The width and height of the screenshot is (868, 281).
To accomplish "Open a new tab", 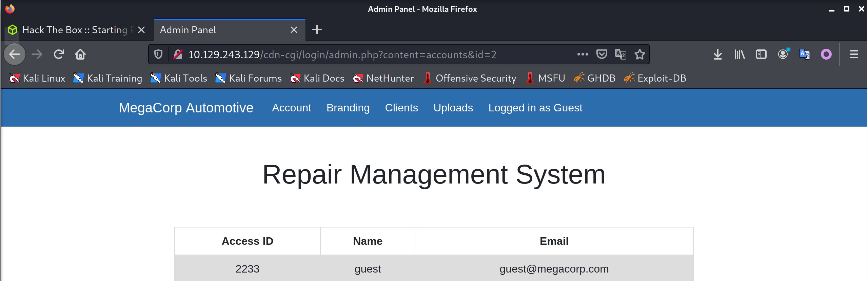I will (317, 30).
